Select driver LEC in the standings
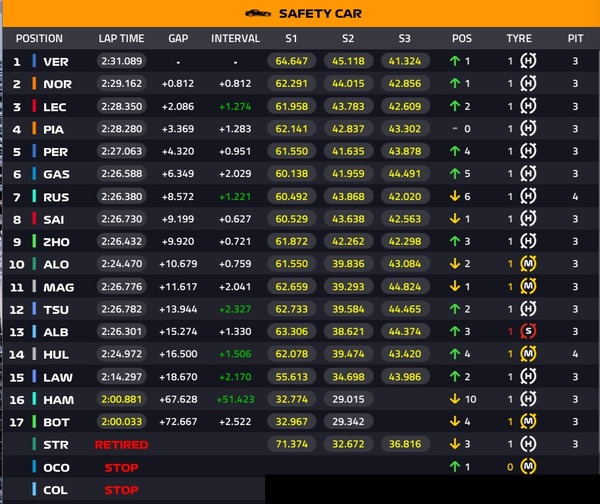 click(x=56, y=106)
